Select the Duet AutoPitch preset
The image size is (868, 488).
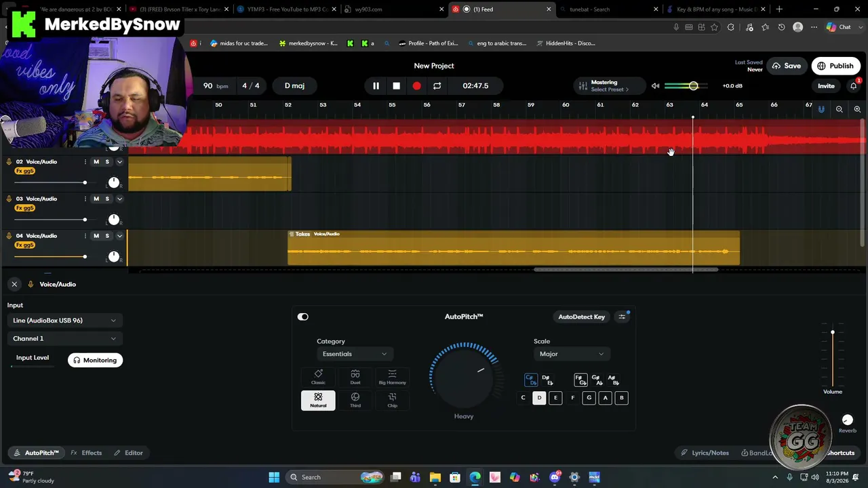click(355, 378)
